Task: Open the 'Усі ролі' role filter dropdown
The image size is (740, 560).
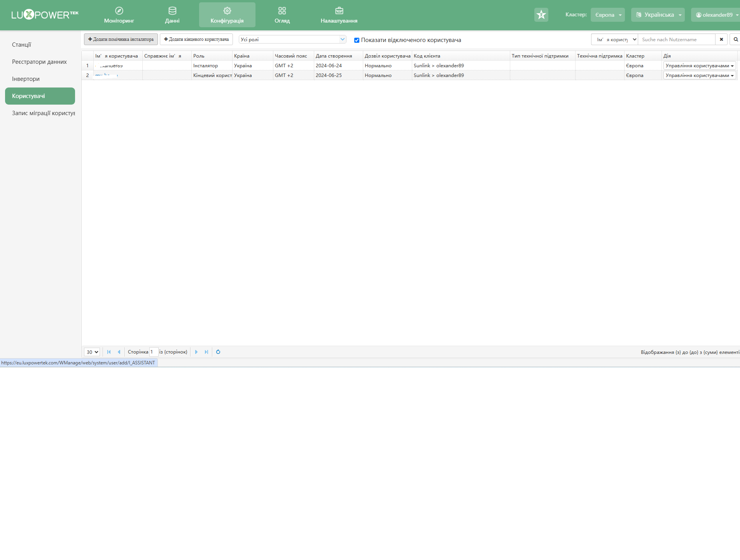Action: point(292,39)
